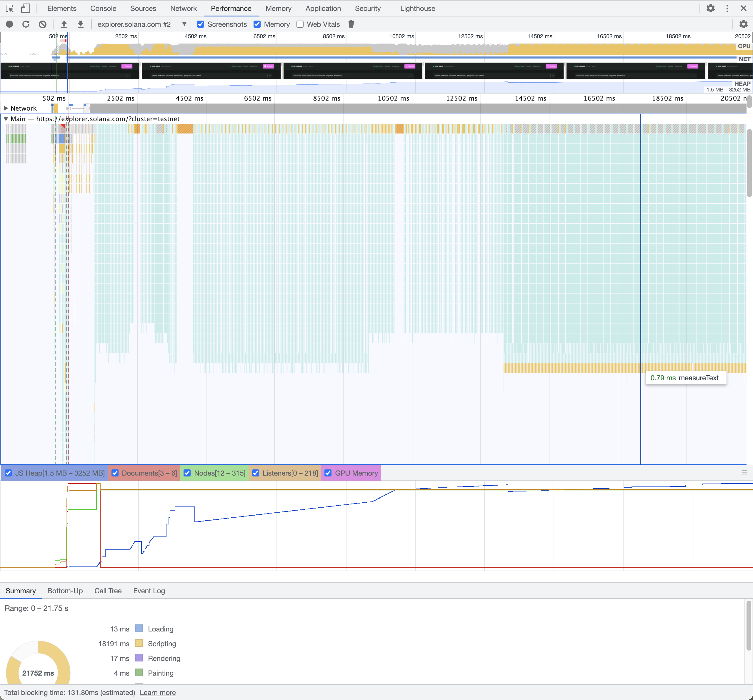Load a profile with the upload icon
This screenshot has width=753, height=700.
point(64,24)
